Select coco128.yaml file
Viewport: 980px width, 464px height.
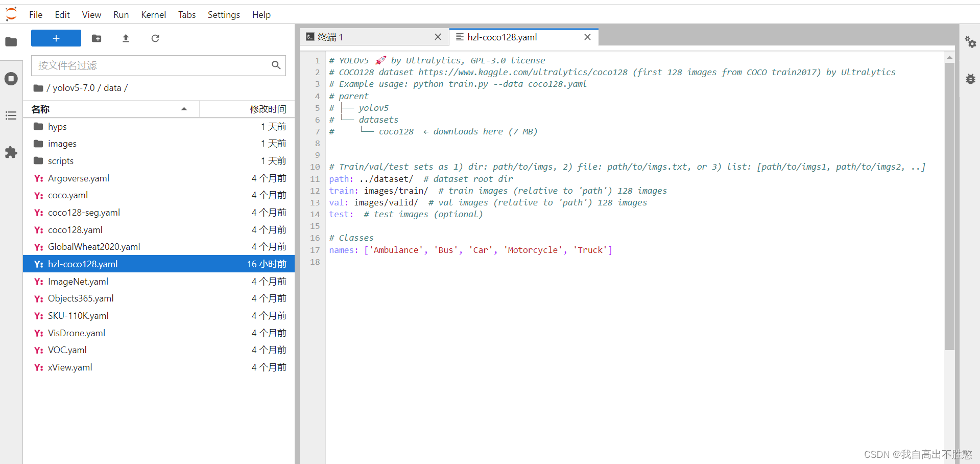point(159,230)
